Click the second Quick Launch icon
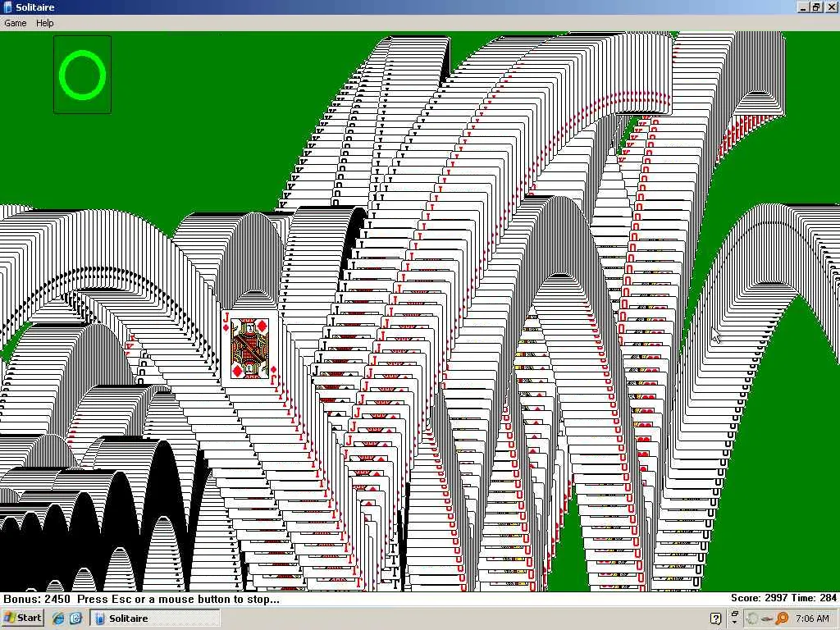The image size is (840, 630). pyautogui.click(x=75, y=619)
